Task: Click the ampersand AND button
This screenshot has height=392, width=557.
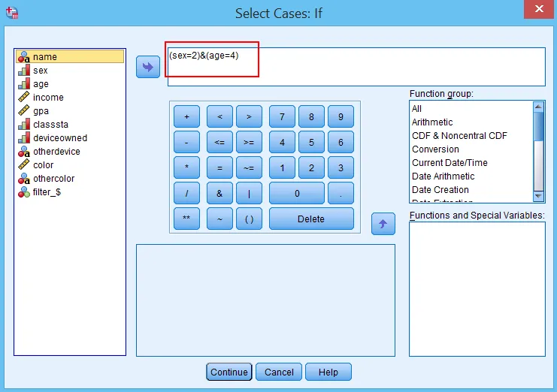Action: 219,193
